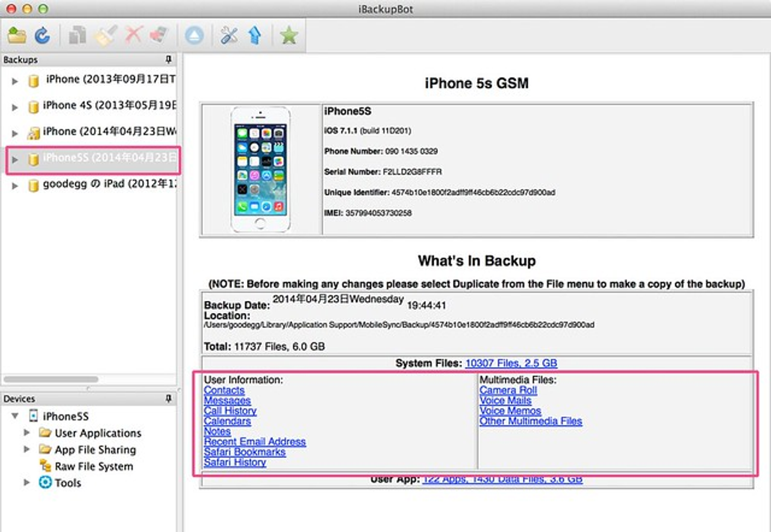Open the Messages link
This screenshot has width=771, height=532.
point(227,400)
